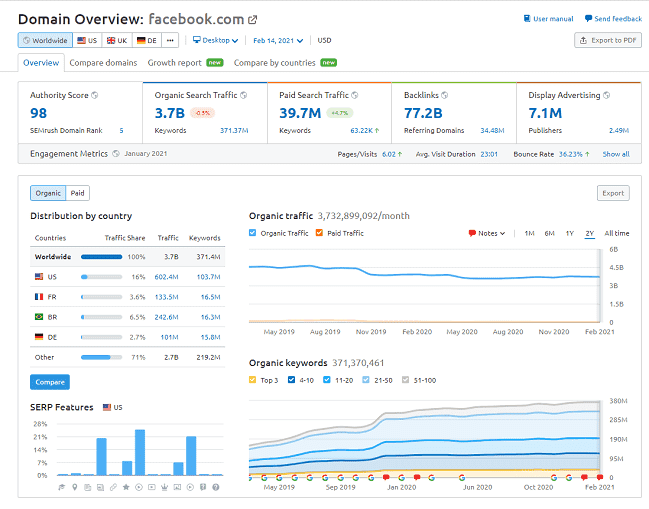649x509 pixels.
Task: Click the question mark SERP feature icon
Action: 216,487
